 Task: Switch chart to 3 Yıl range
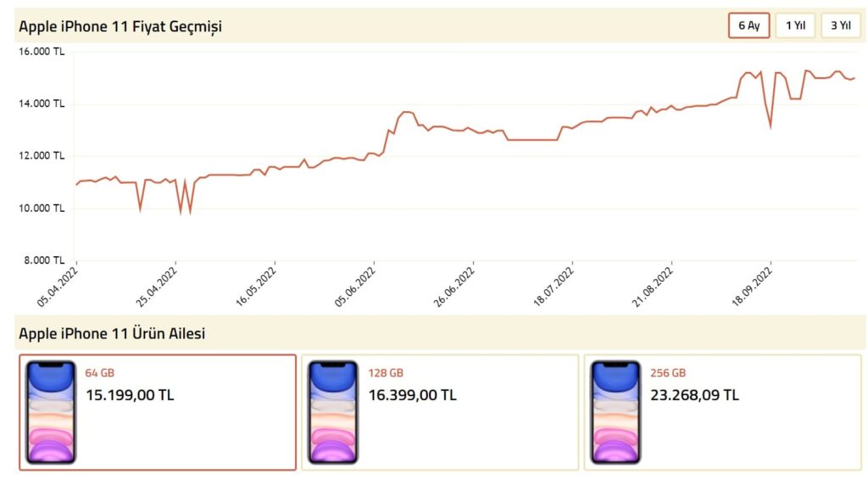click(x=840, y=25)
